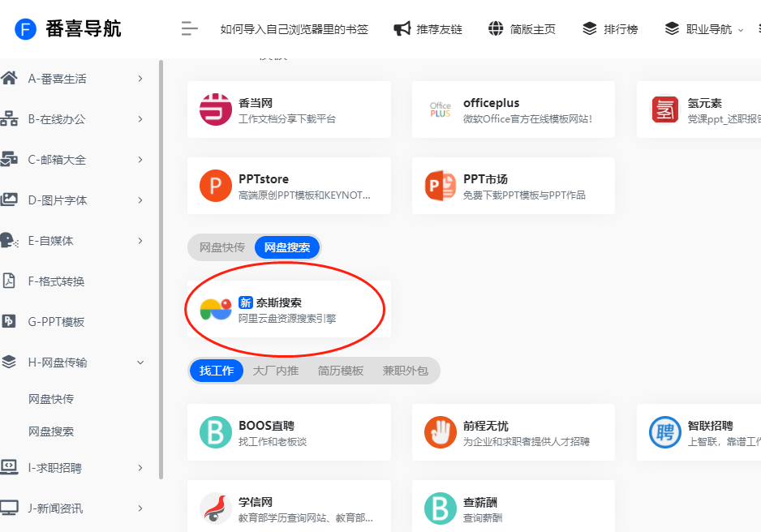Viewport: 761px width, 532px height.
Task: Click the PPT市场 PowerPoint logo icon
Action: (x=441, y=186)
